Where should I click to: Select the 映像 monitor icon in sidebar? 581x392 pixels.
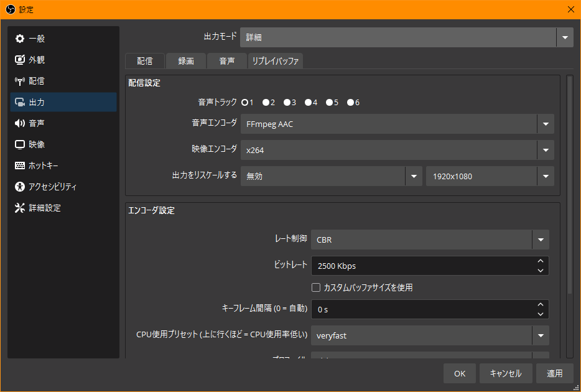(x=20, y=144)
